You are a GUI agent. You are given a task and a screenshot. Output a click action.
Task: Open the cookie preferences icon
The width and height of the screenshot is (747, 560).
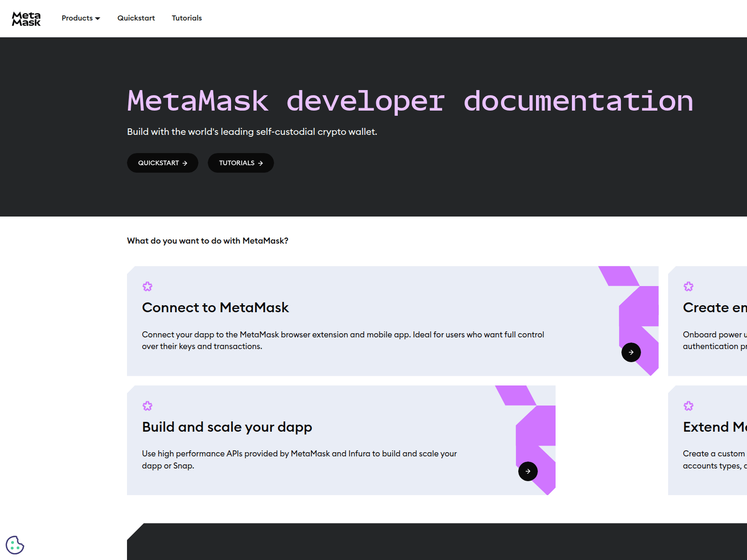click(x=15, y=544)
